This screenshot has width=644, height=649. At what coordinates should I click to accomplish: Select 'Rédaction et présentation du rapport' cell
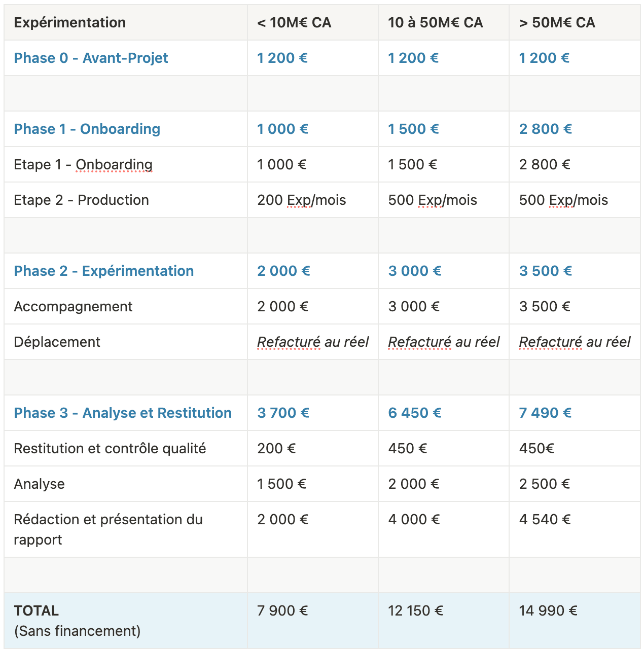point(108,529)
